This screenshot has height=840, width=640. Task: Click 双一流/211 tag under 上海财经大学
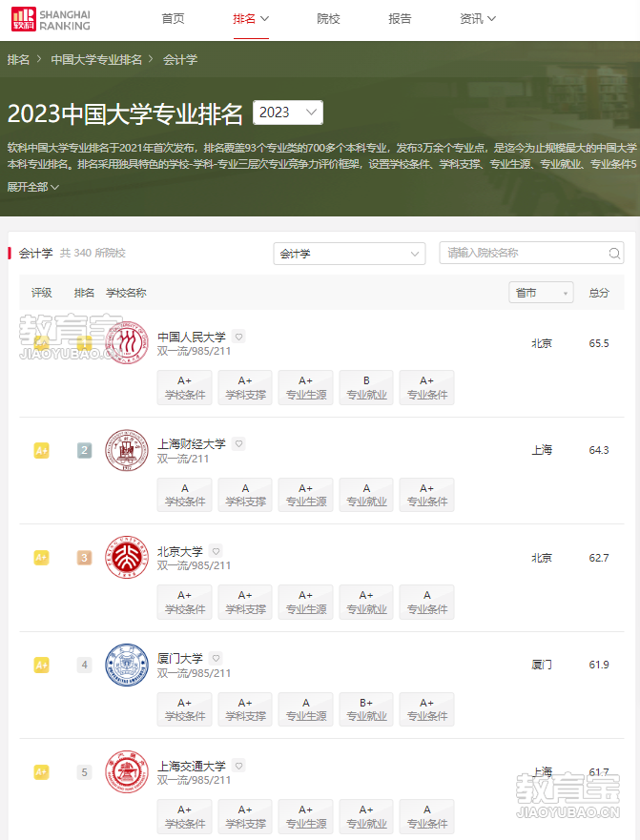click(x=183, y=459)
